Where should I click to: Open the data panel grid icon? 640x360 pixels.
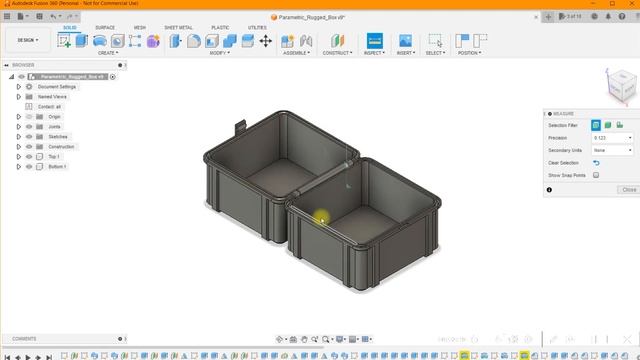(x=7, y=17)
